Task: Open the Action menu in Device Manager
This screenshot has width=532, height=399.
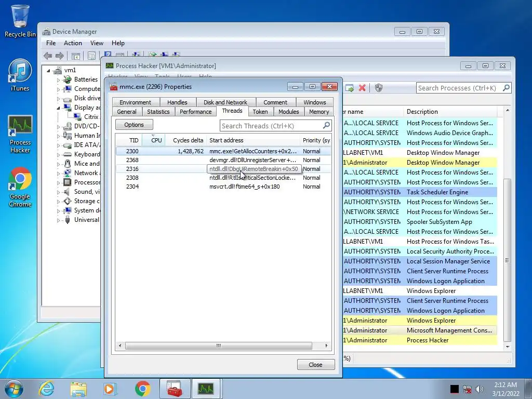Action: (73, 43)
